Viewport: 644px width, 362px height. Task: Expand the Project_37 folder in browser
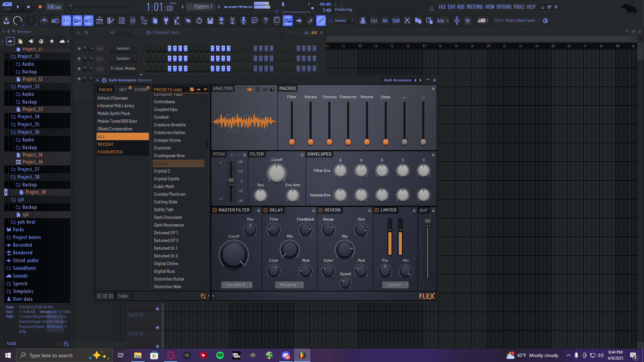[28, 169]
